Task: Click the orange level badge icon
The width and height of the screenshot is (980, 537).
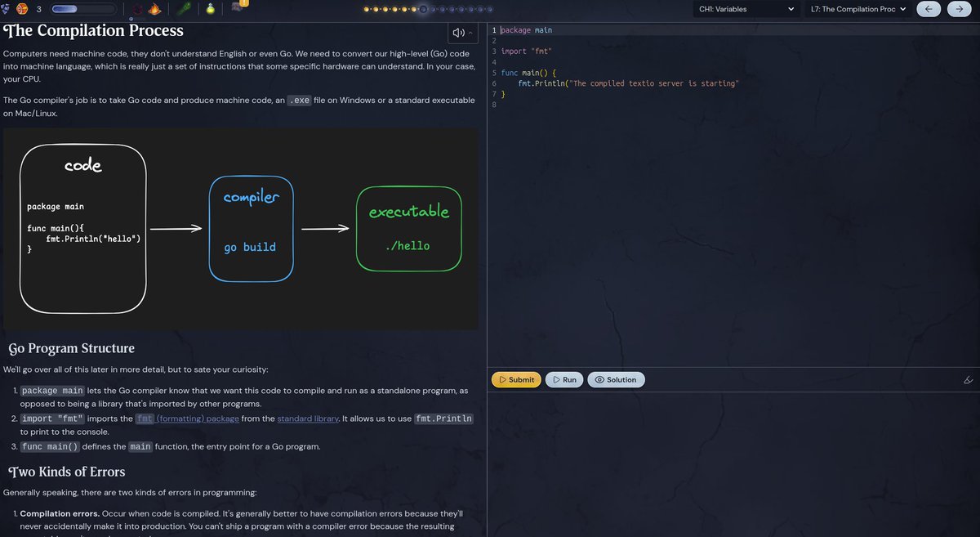Action: click(x=21, y=9)
